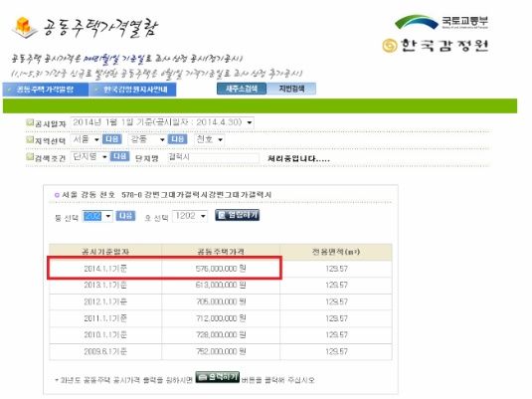Click the 열람하기 view button
This screenshot has width=532, height=399.
tap(237, 215)
